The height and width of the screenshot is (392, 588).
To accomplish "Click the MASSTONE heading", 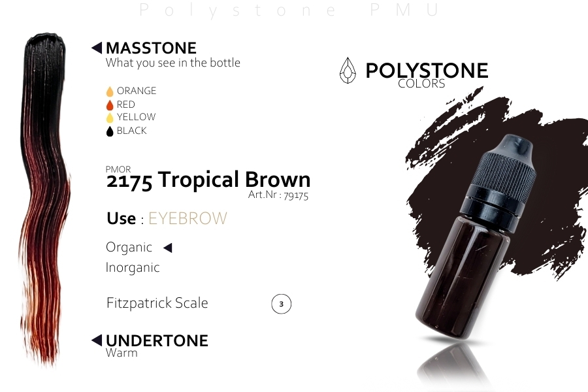I will pyautogui.click(x=151, y=48).
